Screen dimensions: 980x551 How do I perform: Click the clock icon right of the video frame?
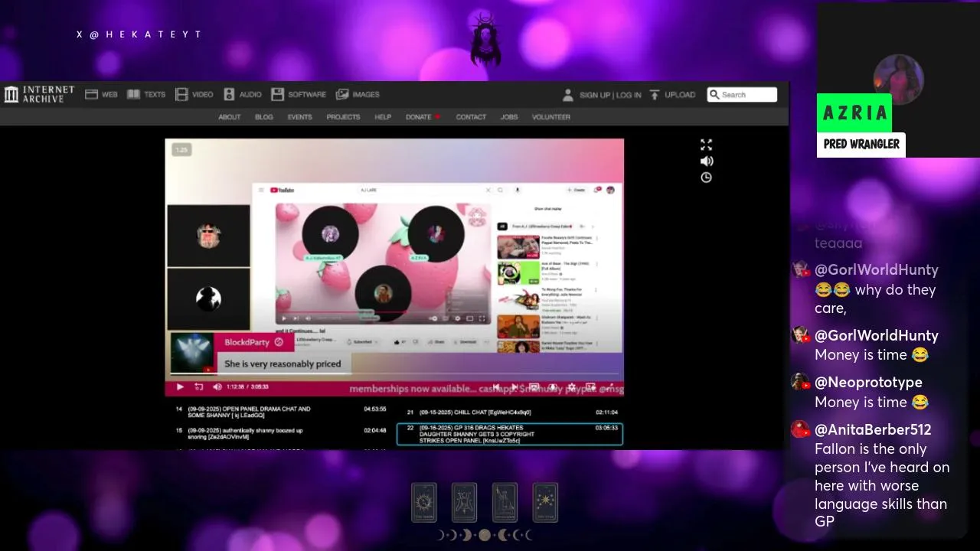tap(706, 178)
